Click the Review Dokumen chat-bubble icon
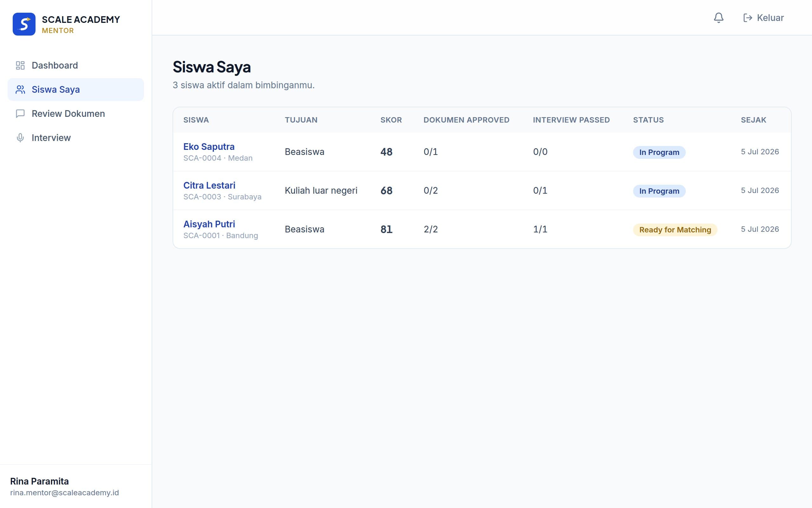 tap(20, 114)
